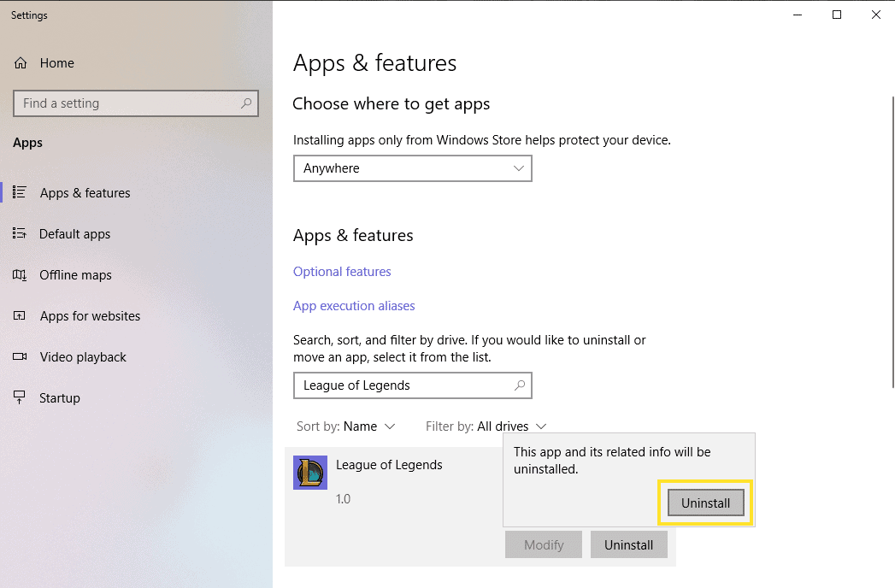Click the League of Legends app icon
The width and height of the screenshot is (895, 588).
click(x=310, y=472)
